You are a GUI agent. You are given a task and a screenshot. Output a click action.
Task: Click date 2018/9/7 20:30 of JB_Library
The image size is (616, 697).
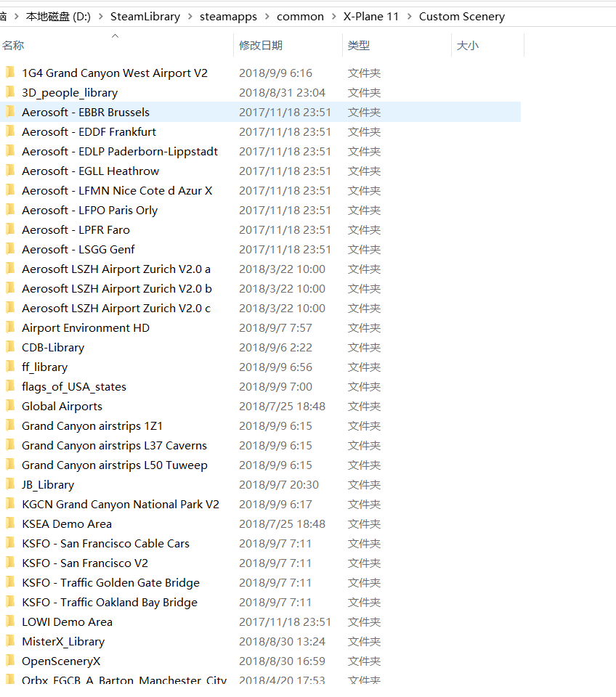click(279, 484)
